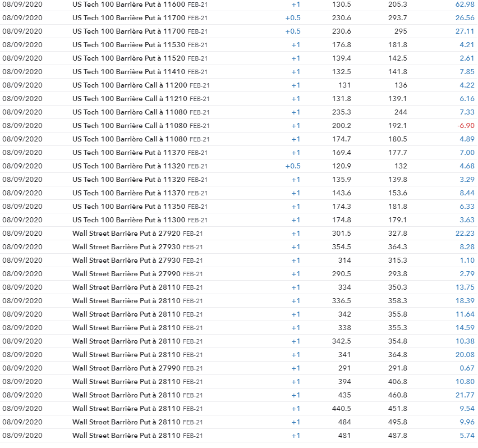The image size is (478, 448).
Task: Click the closing price 364.8
Action: pos(398,354)
